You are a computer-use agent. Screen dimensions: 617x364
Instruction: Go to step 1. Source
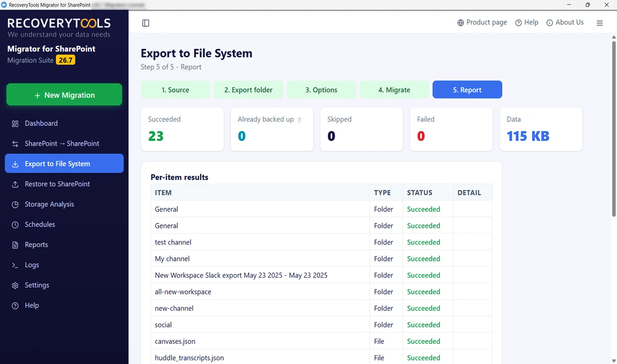point(175,89)
